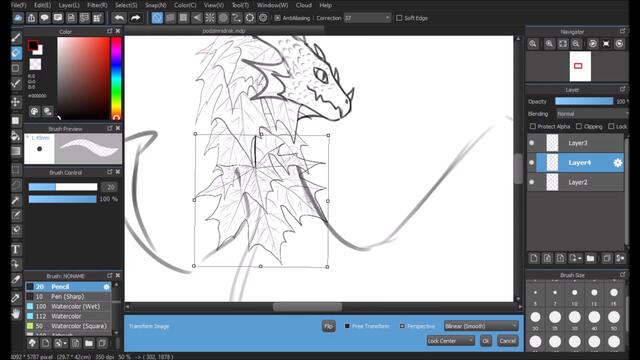Turn snap off using the highlighted blue icon
This screenshot has width=640, height=360.
(x=157, y=18)
